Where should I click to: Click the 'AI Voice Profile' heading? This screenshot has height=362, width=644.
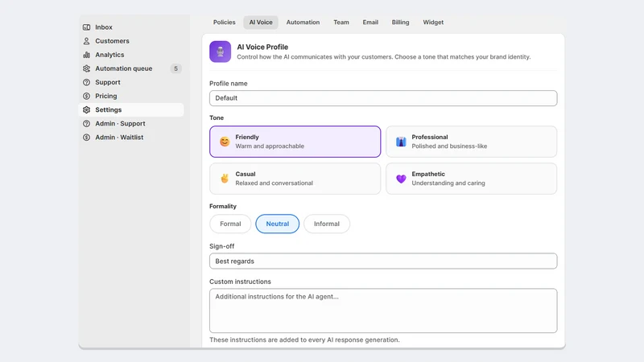click(x=262, y=47)
